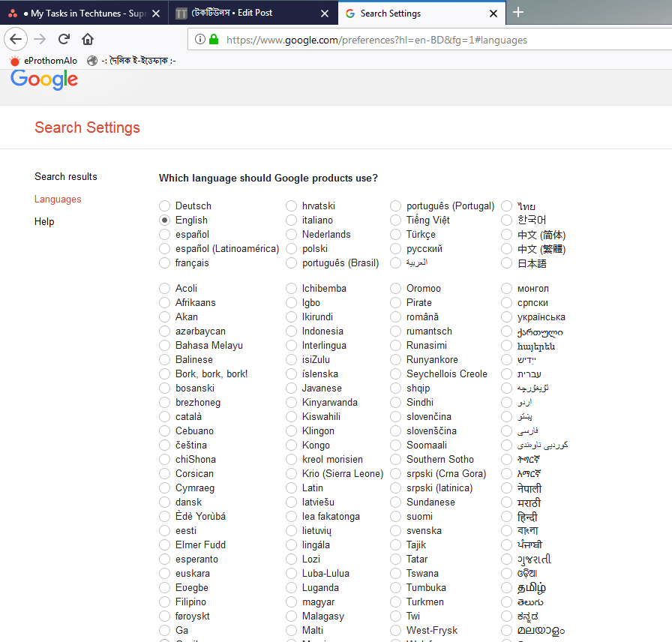
Task: Select the монгол radio button
Action: pos(506,289)
